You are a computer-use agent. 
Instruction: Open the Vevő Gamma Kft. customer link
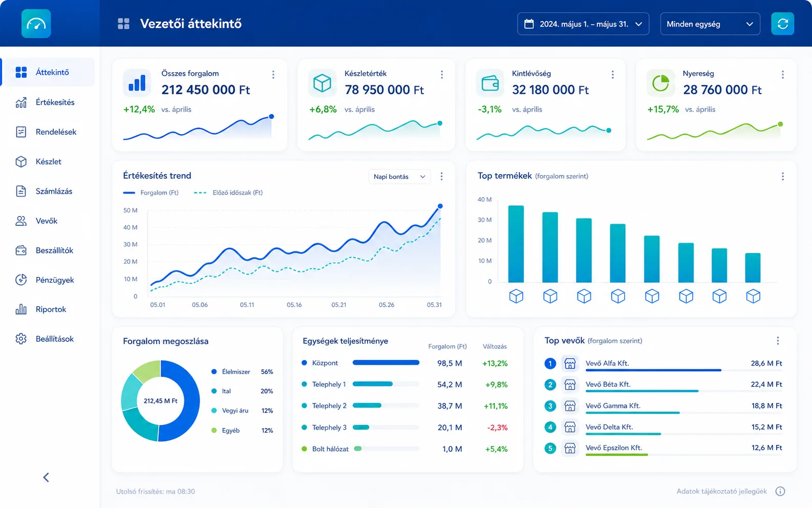pos(613,406)
